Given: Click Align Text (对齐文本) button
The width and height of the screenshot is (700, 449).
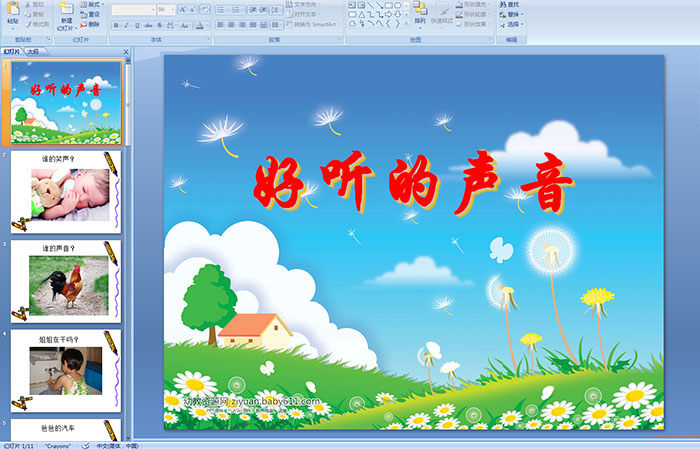Looking at the screenshot, I should coord(302,14).
